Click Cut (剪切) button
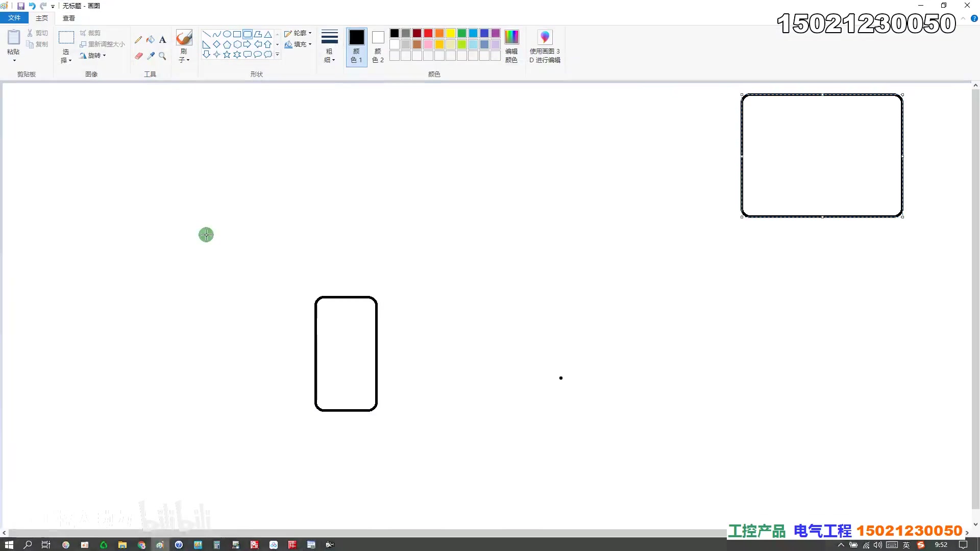 pyautogui.click(x=38, y=33)
